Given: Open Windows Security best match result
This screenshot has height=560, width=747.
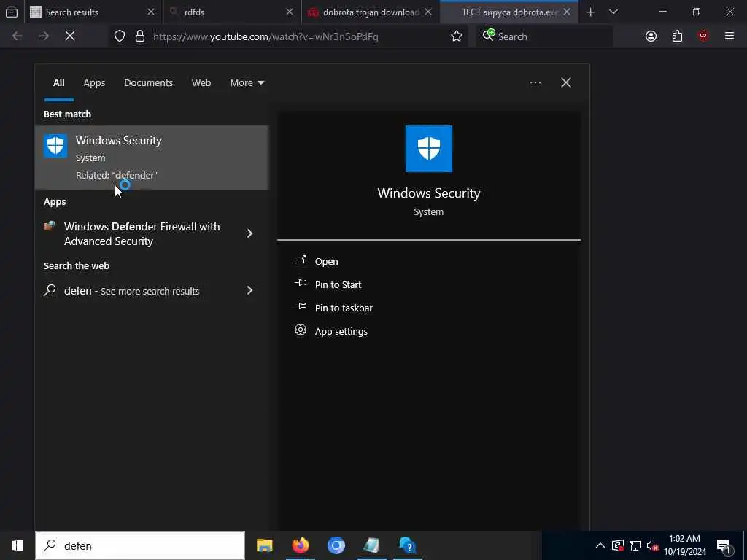Looking at the screenshot, I should point(152,157).
